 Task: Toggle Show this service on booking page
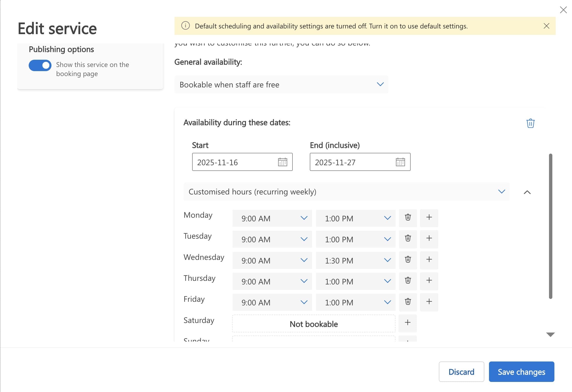pos(40,65)
